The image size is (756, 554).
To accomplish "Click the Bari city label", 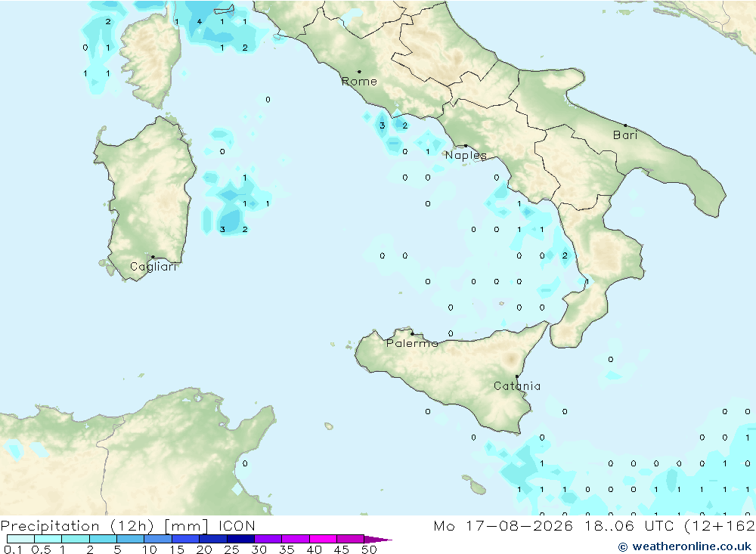I will pos(625,135).
